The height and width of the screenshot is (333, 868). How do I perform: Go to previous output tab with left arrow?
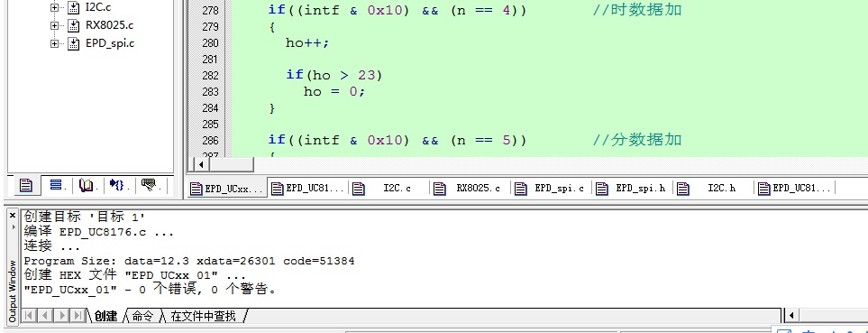point(45,316)
